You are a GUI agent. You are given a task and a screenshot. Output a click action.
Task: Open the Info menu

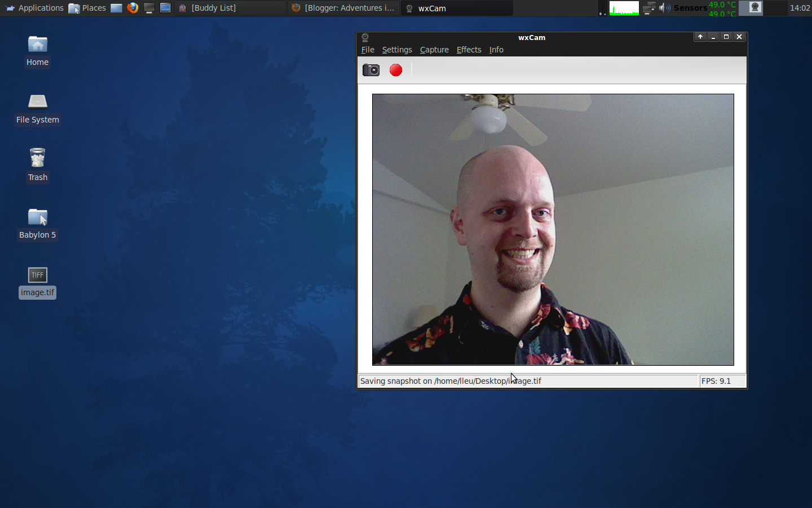pos(496,50)
